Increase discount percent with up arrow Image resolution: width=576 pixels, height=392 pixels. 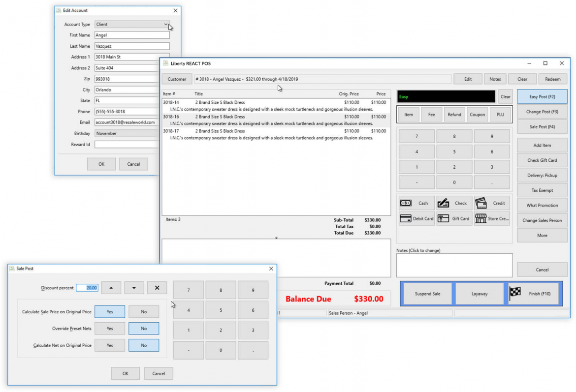[x=111, y=288]
